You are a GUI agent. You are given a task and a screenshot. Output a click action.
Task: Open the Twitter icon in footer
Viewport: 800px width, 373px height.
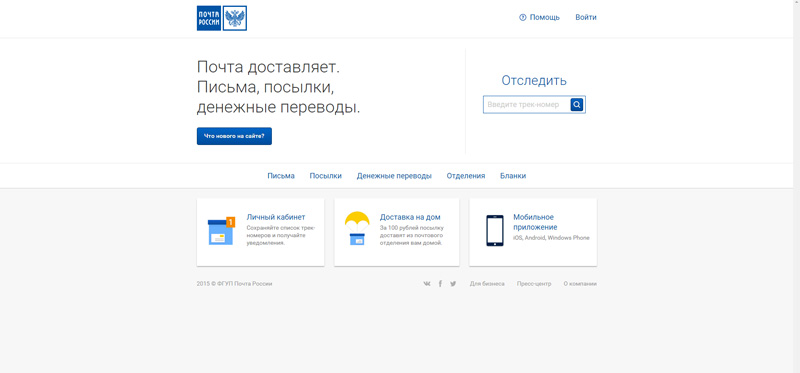click(453, 284)
